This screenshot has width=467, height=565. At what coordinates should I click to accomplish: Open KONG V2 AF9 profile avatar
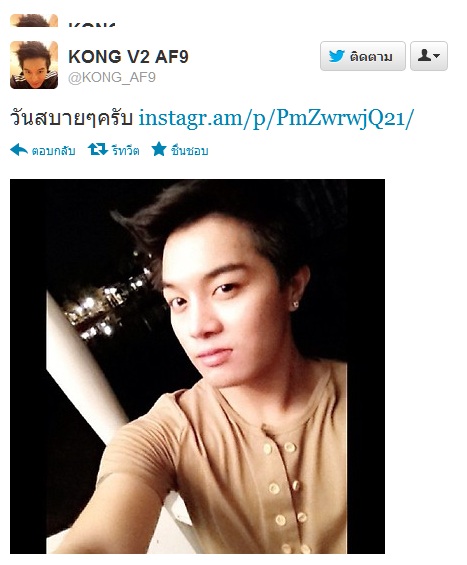pyautogui.click(x=34, y=65)
